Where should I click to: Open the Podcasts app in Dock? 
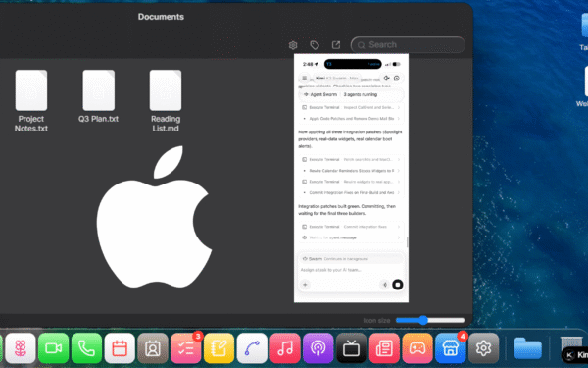318,348
